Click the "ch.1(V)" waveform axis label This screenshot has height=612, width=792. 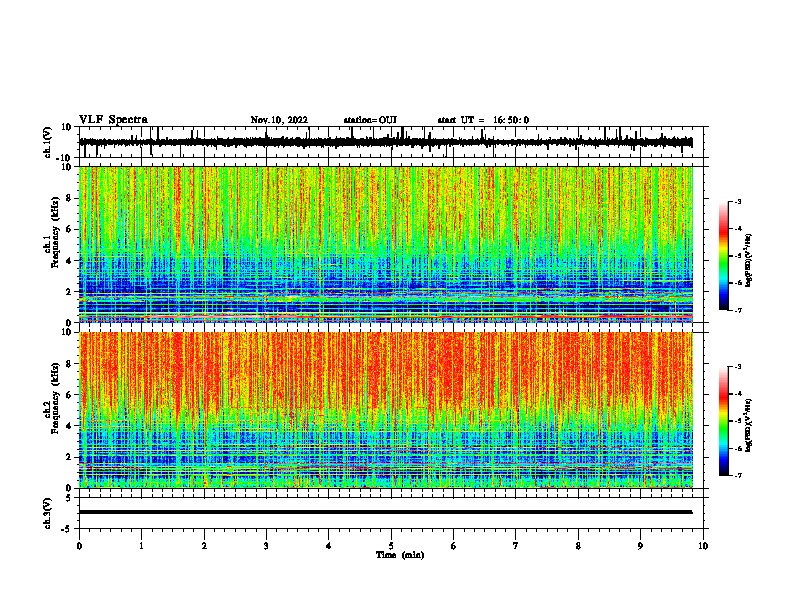(x=48, y=142)
